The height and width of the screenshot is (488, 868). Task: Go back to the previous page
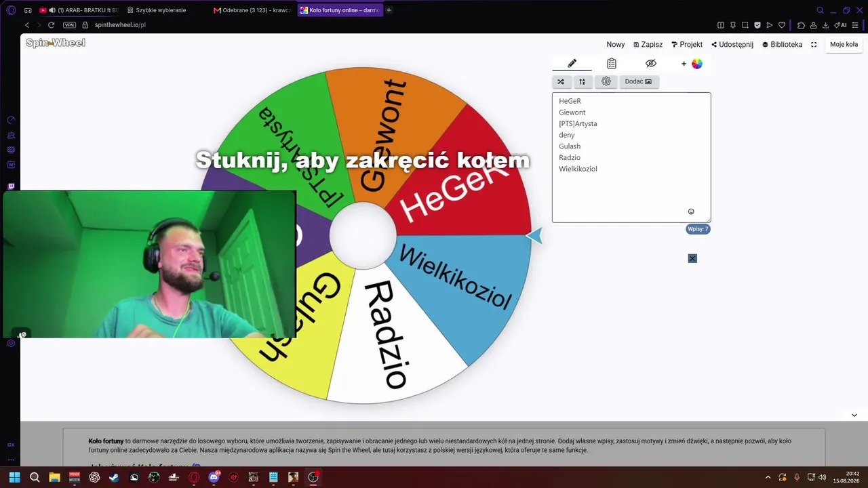tap(27, 25)
